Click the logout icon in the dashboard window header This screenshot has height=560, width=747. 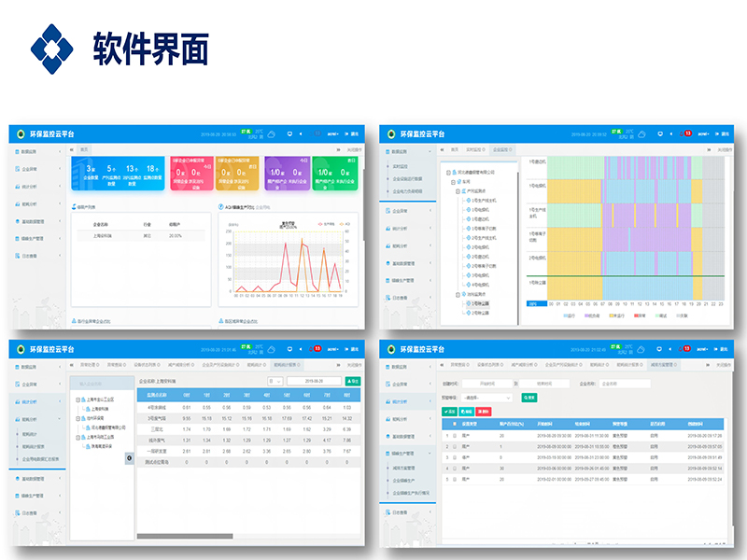coord(346,133)
